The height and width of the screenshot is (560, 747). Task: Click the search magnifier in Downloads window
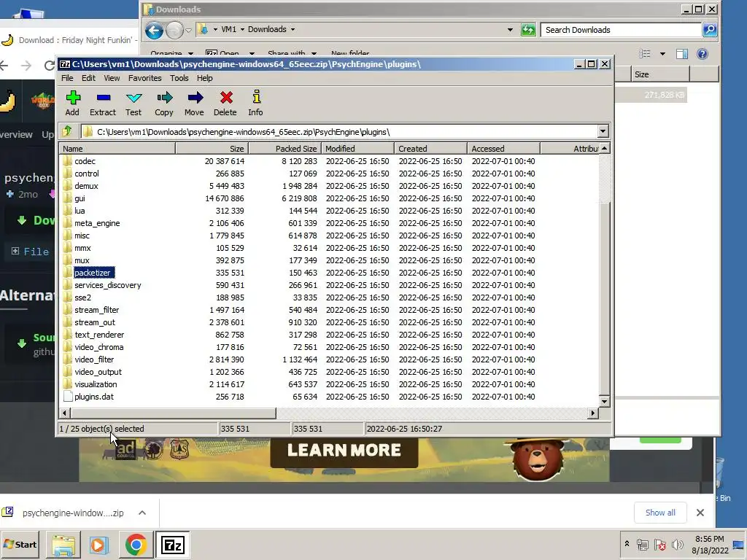709,30
